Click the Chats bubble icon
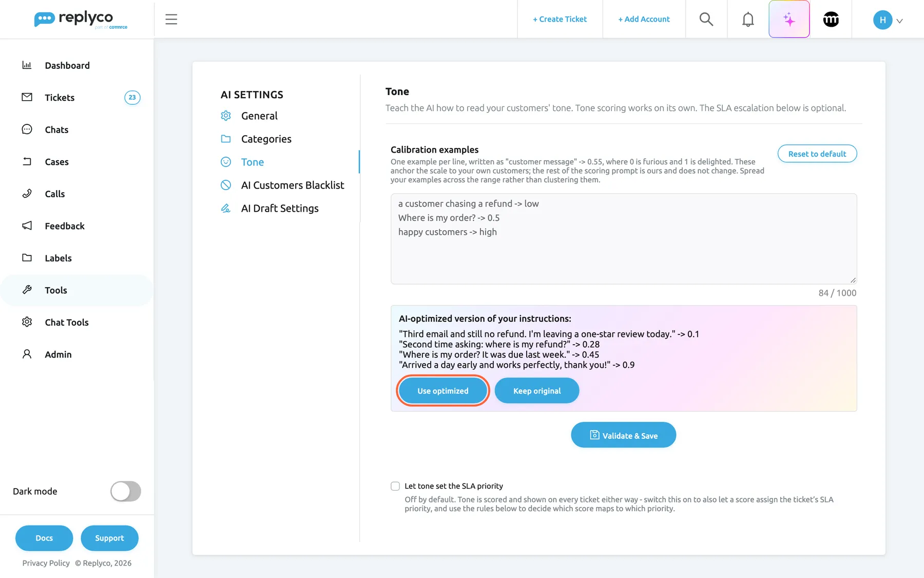924x578 pixels. (x=27, y=129)
